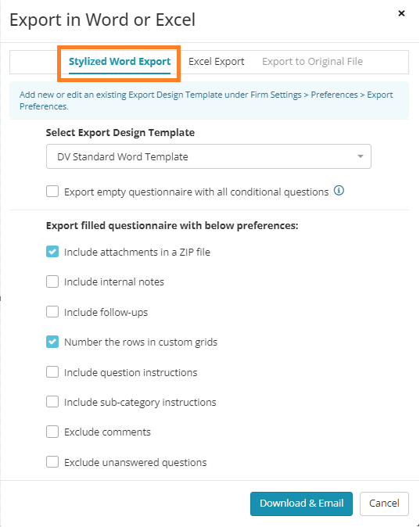Switch to the Stylized Word Export tab
The width and height of the screenshot is (420, 527).
(120, 62)
